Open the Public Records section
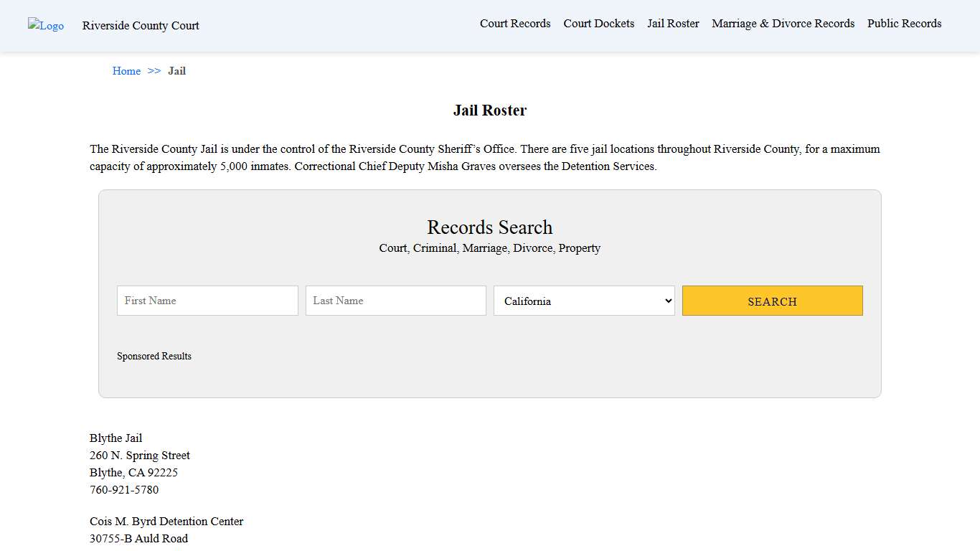 (904, 23)
